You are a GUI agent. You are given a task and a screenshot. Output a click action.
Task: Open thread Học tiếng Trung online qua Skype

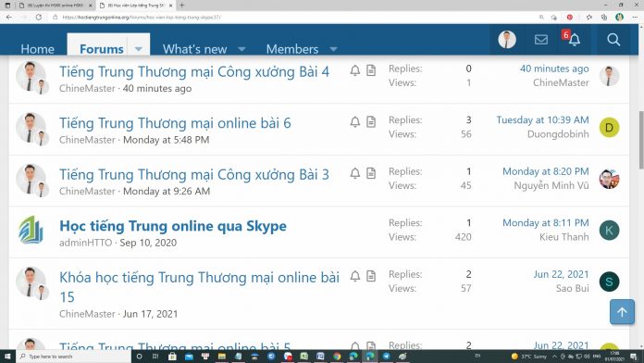[x=173, y=226]
